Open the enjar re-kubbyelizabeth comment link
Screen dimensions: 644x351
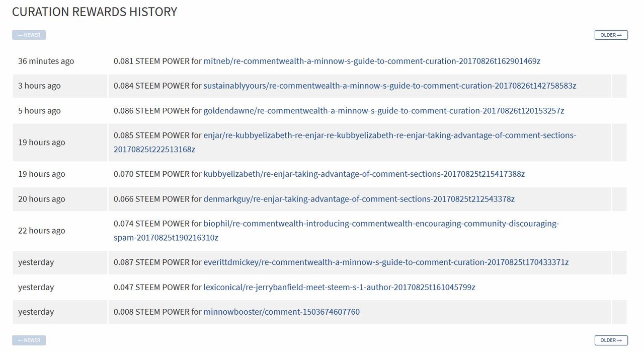[389, 135]
